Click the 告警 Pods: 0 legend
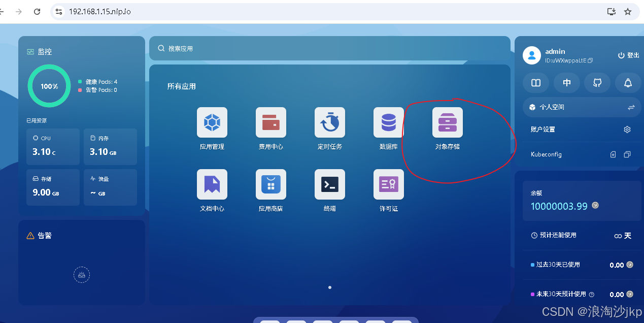The image size is (644, 323). (x=97, y=90)
